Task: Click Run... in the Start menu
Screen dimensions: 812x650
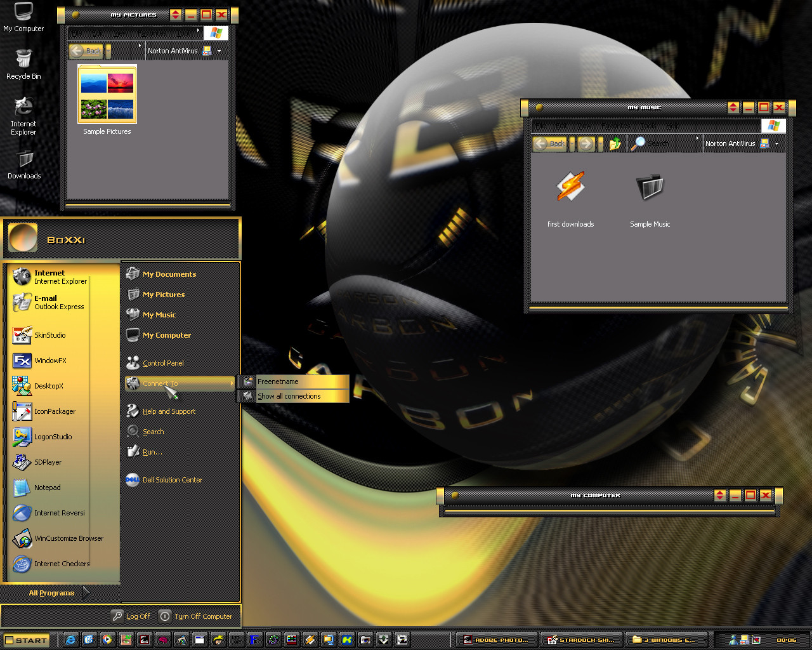Action: (144, 452)
